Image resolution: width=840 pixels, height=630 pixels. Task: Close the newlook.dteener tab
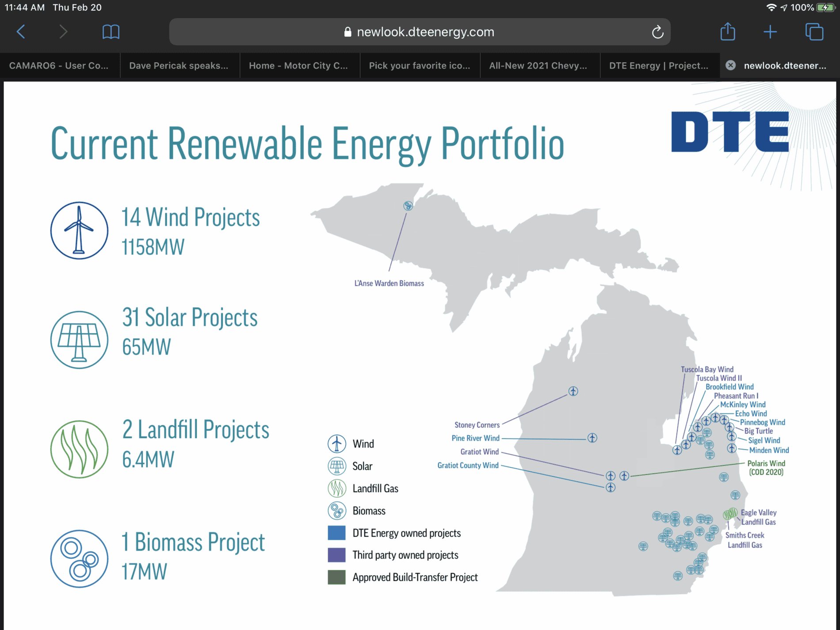(731, 65)
